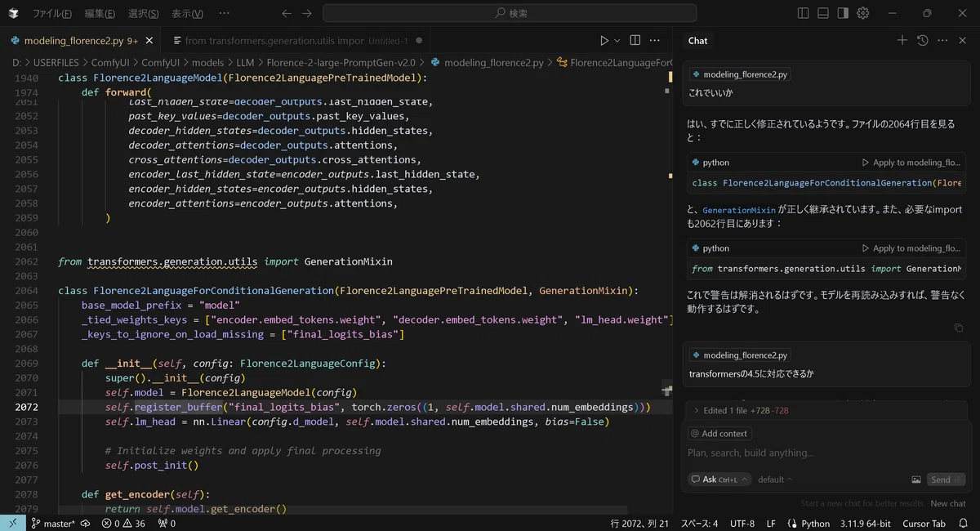Open notifications bell icon
Screen dimensions: 980x531
tap(963, 524)
